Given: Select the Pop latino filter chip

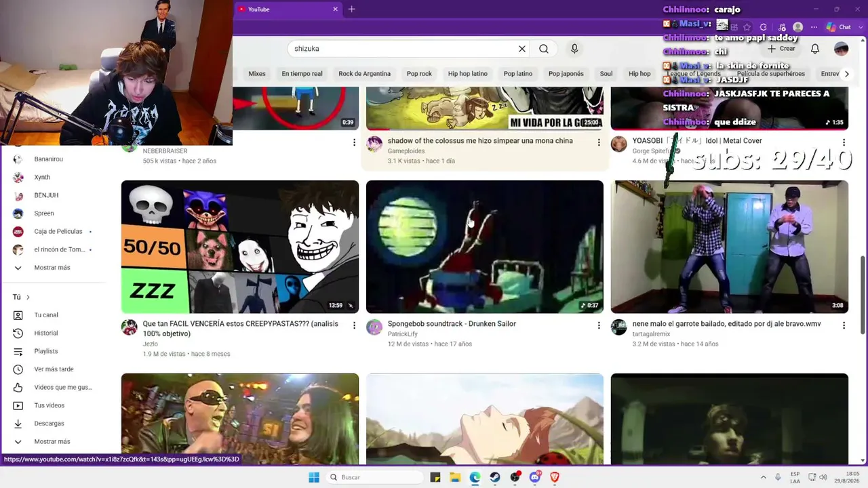Looking at the screenshot, I should [x=518, y=74].
